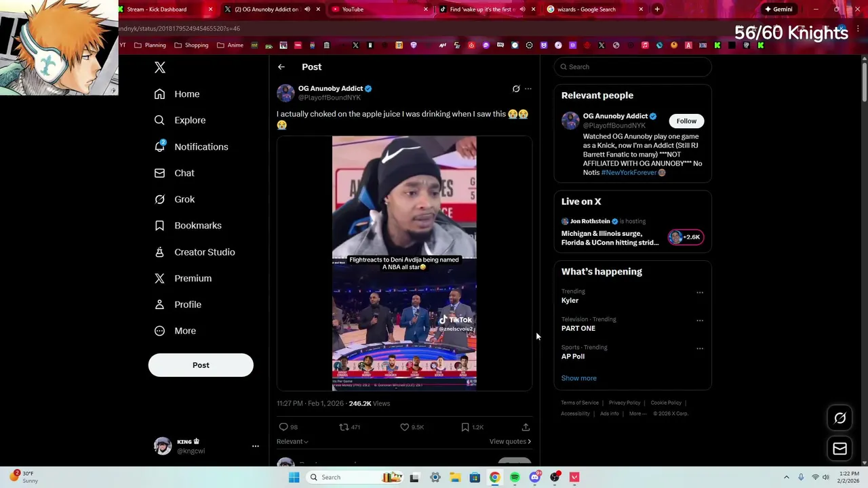
Task: Open Chat from the sidebar
Action: [174, 173]
